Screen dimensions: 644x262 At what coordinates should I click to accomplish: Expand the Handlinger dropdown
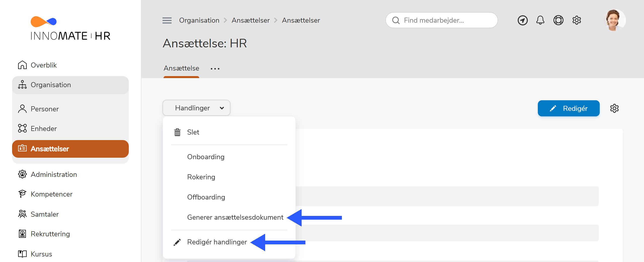[196, 108]
